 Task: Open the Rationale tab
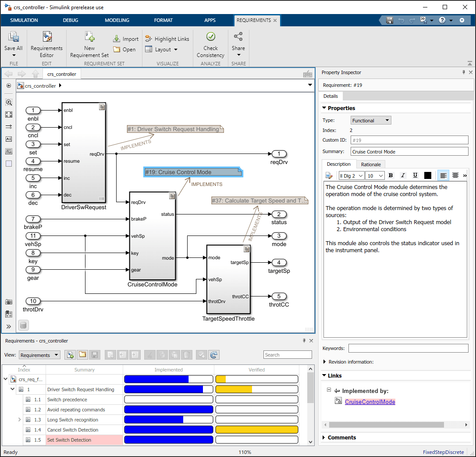[371, 164]
